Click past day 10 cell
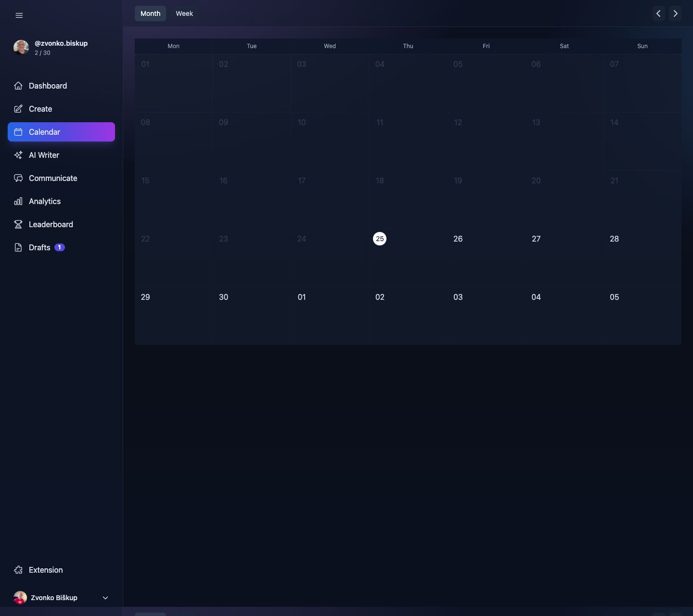This screenshot has height=616, width=693. click(330, 141)
